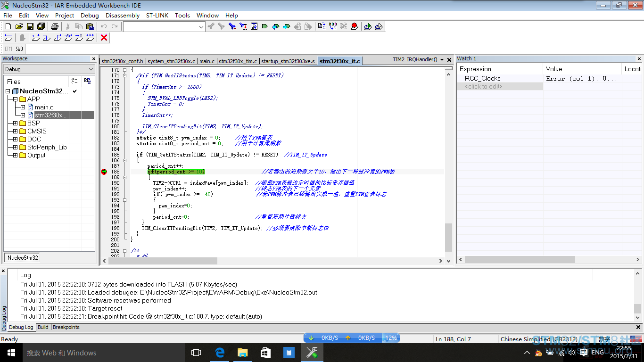The height and width of the screenshot is (362, 644).
Task: Click the Step Over debug icon
Action: tap(36, 38)
